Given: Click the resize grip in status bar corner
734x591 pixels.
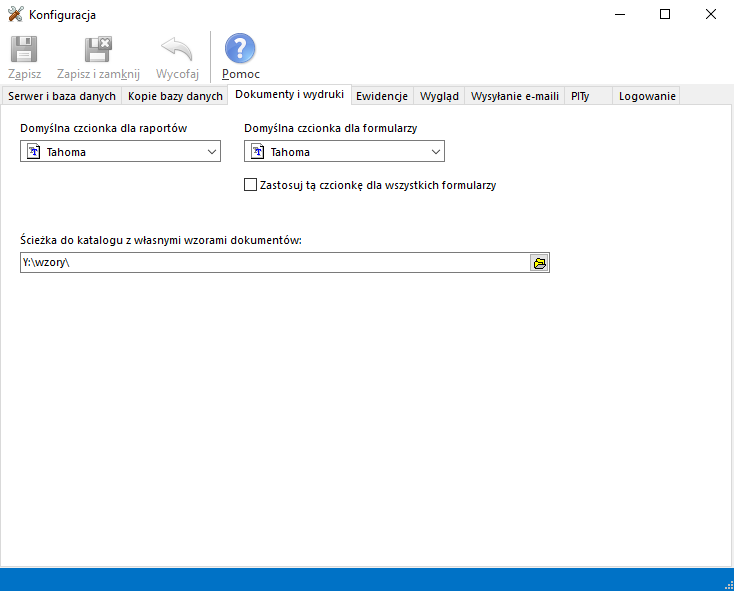Looking at the screenshot, I should (726, 583).
